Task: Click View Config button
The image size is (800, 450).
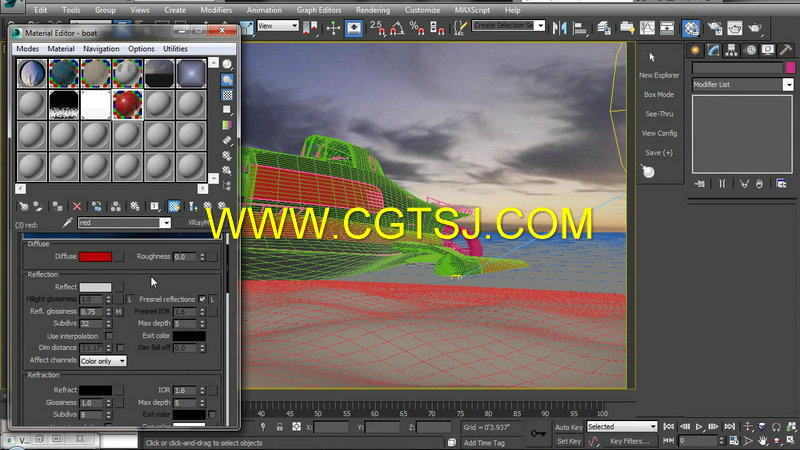Action: click(659, 133)
